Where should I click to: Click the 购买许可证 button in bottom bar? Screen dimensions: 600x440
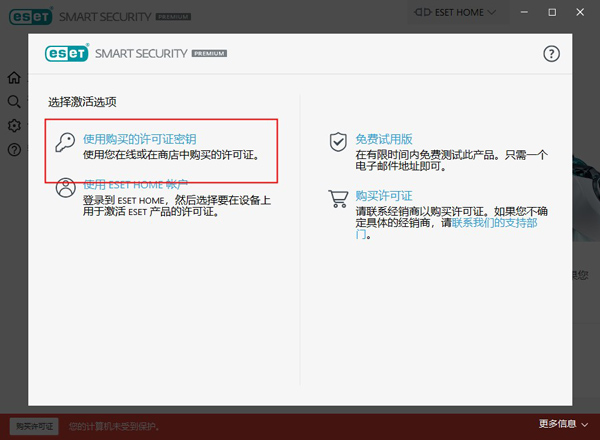coord(34,426)
